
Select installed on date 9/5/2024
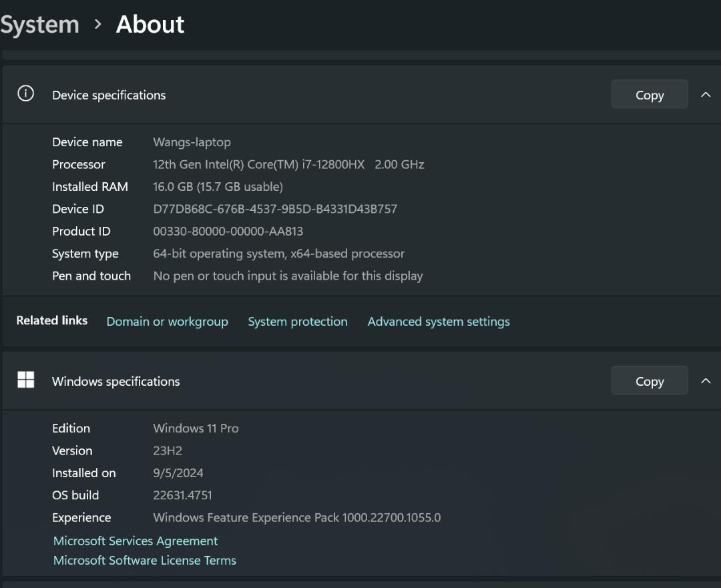pos(178,473)
